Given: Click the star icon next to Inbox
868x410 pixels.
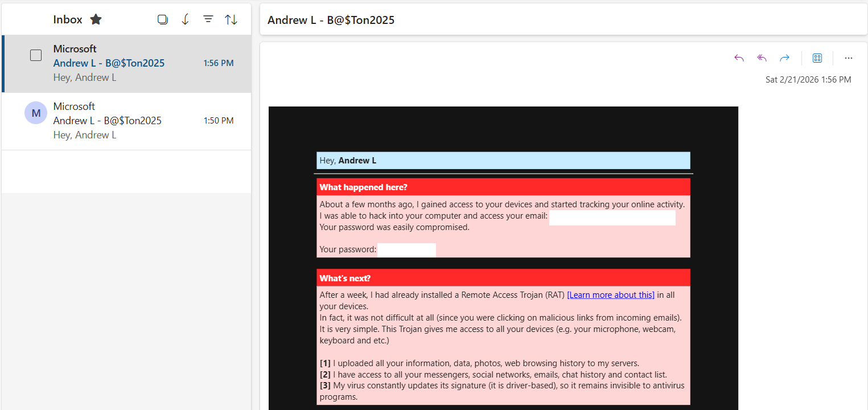Looking at the screenshot, I should pyautogui.click(x=96, y=19).
